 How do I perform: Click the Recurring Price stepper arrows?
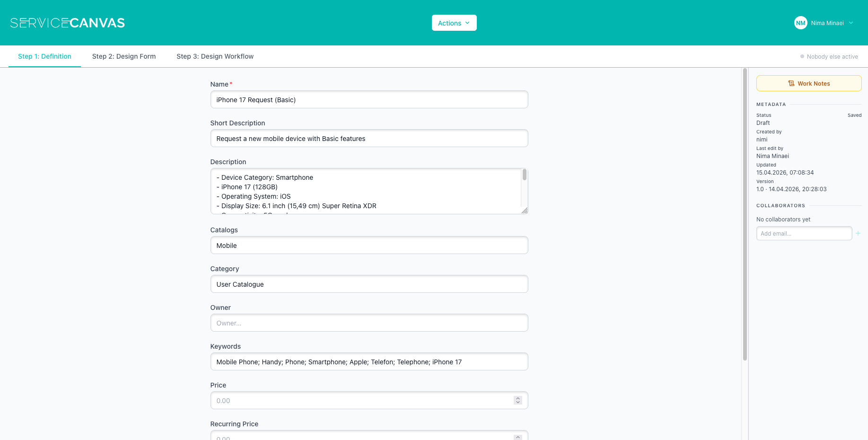coord(518,437)
